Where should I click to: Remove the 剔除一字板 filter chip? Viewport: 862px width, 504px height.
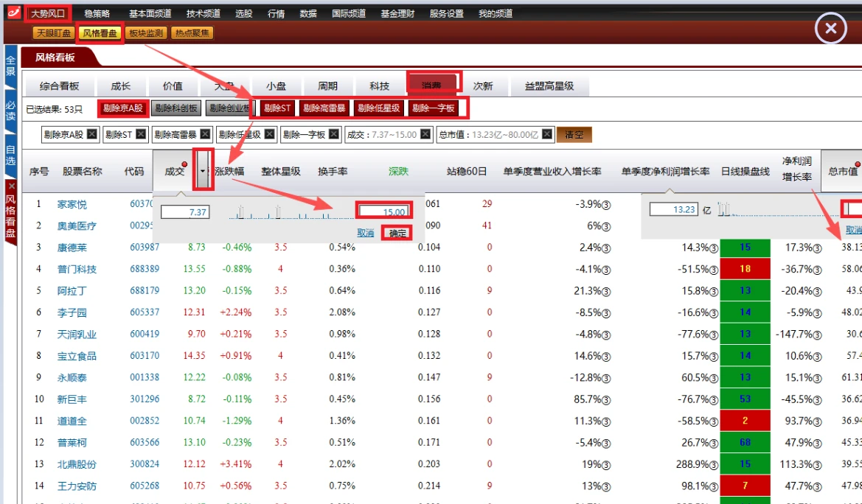click(334, 134)
